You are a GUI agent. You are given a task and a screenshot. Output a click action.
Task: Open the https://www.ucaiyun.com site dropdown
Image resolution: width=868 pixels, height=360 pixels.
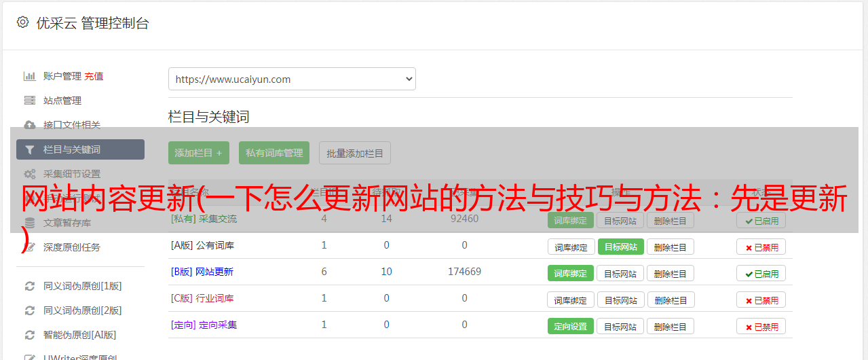[x=292, y=79]
